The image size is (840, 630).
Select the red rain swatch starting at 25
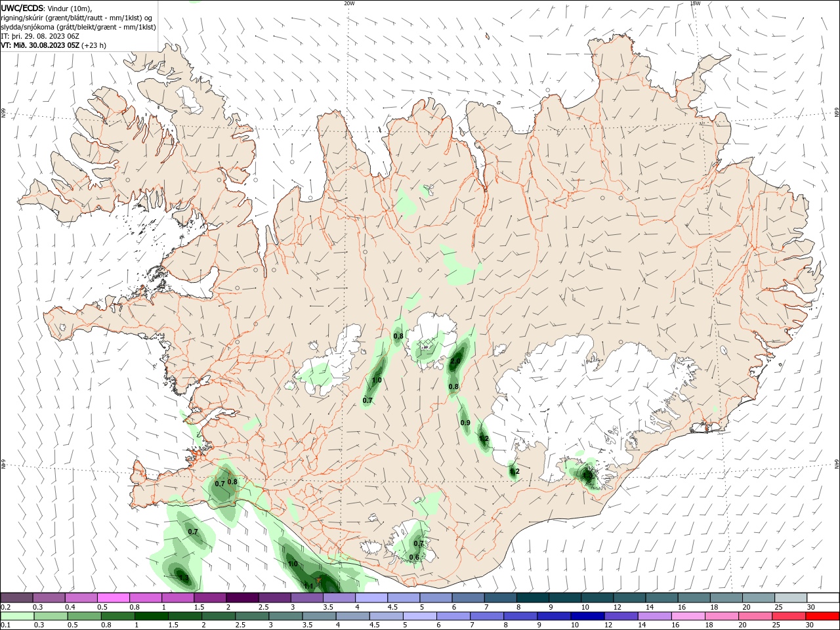(x=789, y=616)
